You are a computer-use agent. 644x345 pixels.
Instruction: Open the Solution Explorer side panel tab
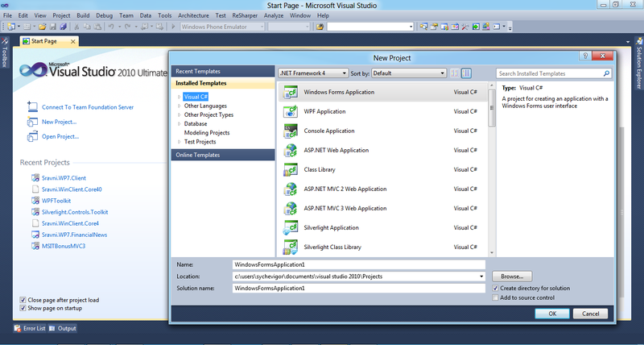click(639, 63)
